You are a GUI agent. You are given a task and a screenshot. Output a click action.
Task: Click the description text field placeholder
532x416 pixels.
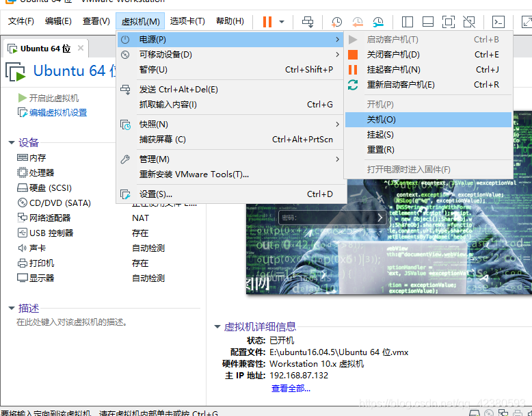coord(72,322)
